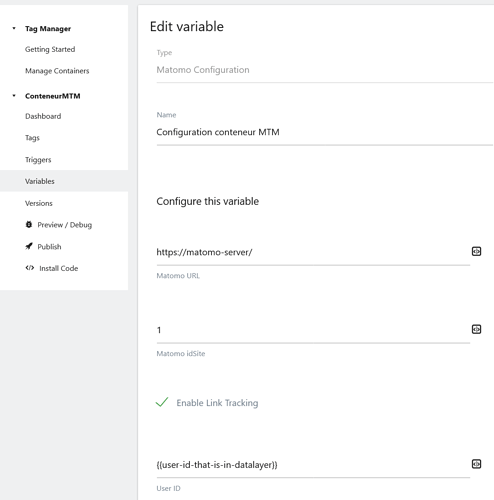Image resolution: width=494 pixels, height=500 pixels.
Task: Open the Tags menu item
Action: tap(32, 138)
